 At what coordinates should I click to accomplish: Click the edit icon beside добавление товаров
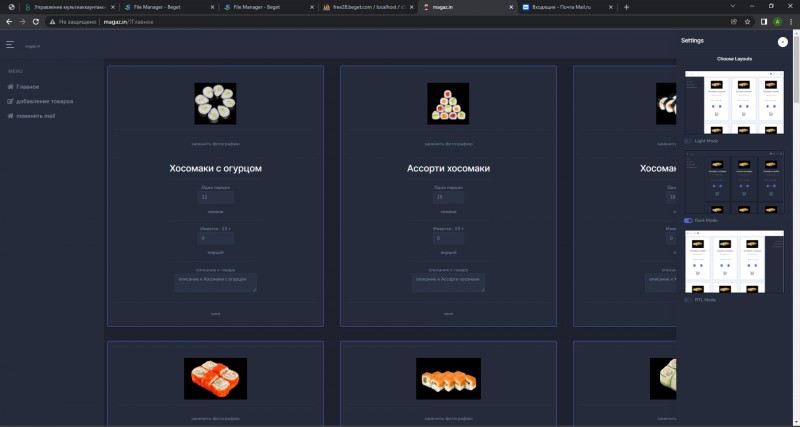10,102
